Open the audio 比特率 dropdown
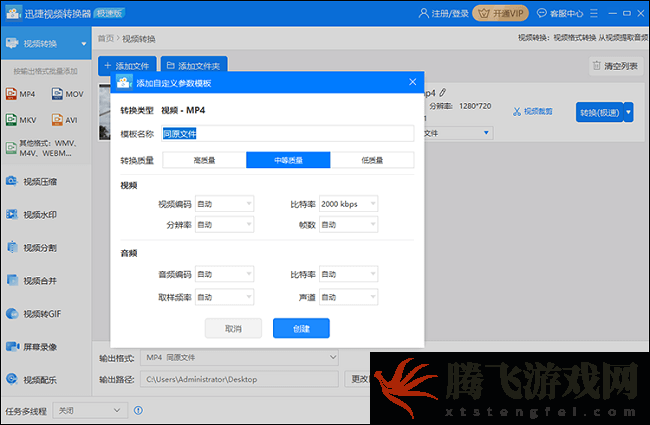This screenshot has width=650, height=425. coord(348,274)
